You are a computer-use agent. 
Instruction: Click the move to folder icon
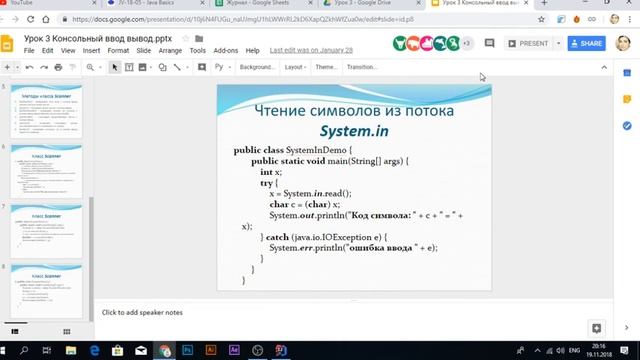click(199, 38)
